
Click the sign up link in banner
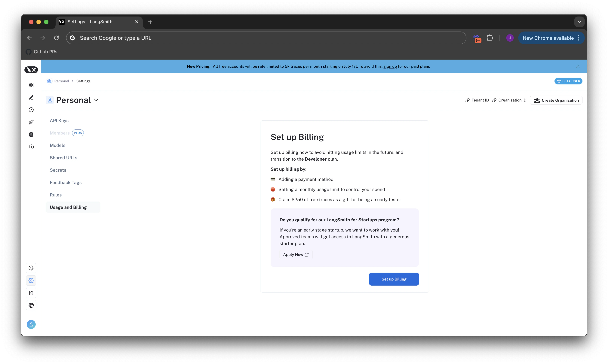[390, 66]
